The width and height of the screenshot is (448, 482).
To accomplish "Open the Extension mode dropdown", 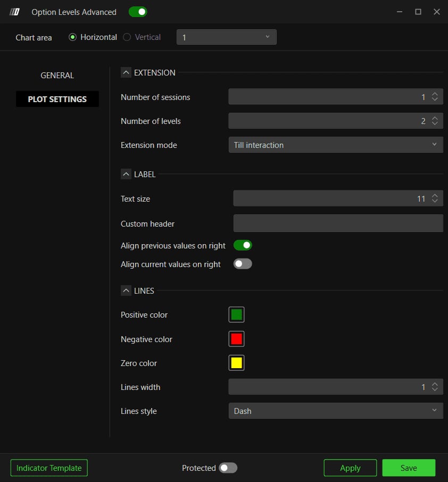I will 336,145.
